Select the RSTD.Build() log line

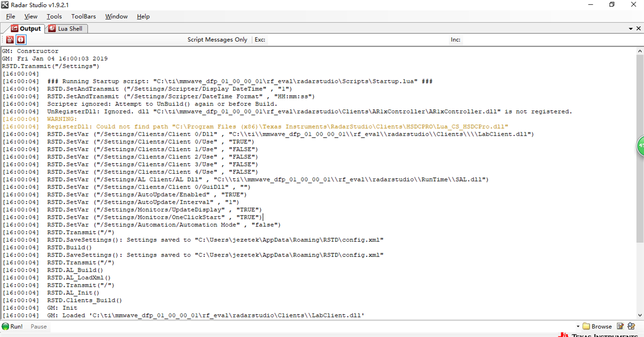(x=47, y=248)
